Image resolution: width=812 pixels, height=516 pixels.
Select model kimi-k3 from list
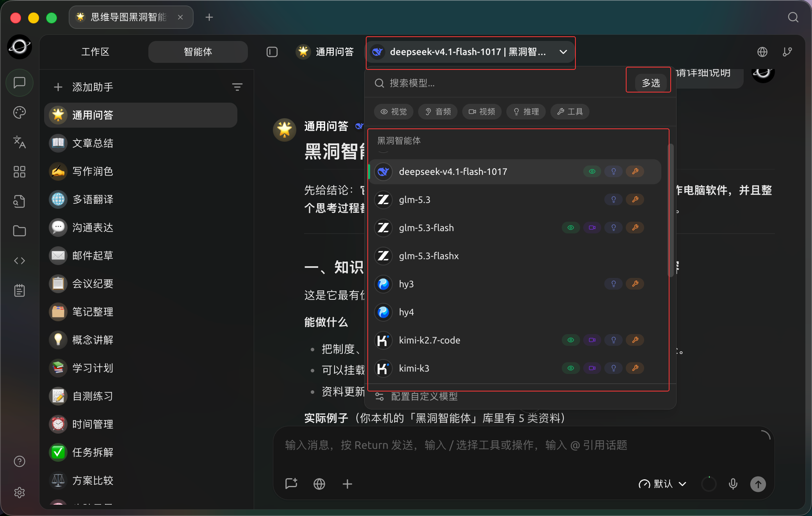[x=515, y=368]
